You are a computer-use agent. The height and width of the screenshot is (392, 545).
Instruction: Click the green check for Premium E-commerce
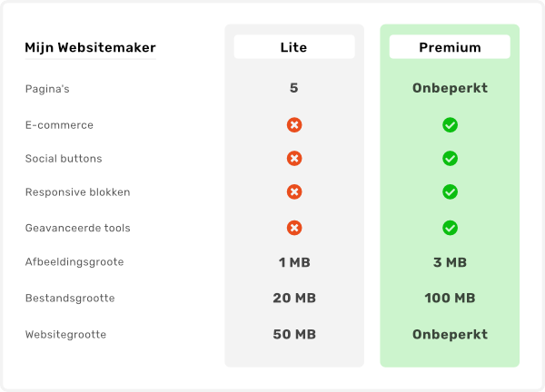coord(450,125)
